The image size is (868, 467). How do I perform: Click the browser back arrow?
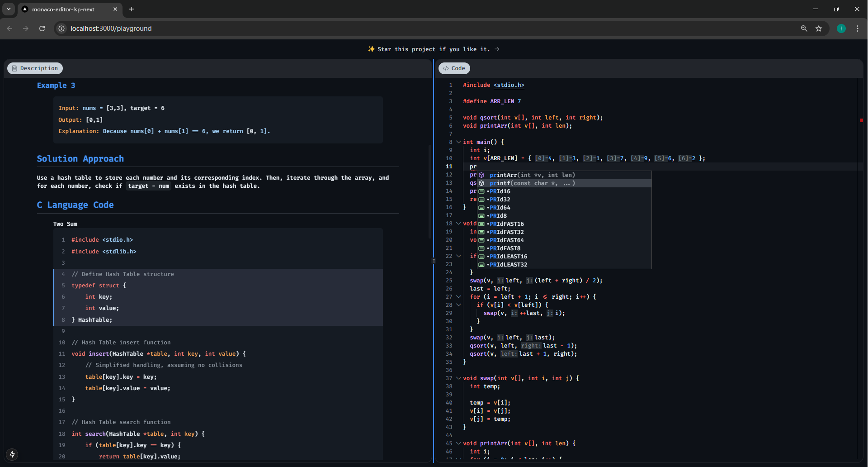coord(10,29)
